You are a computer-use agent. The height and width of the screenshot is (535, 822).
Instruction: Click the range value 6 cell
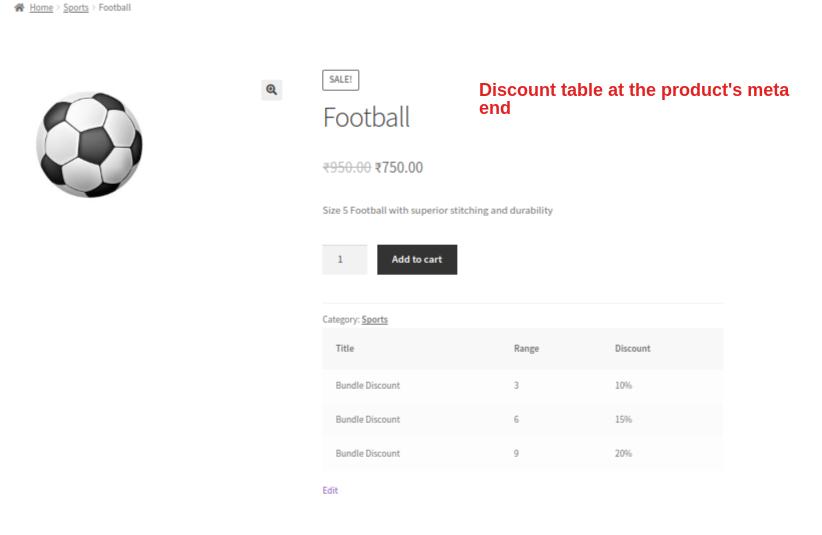point(516,420)
